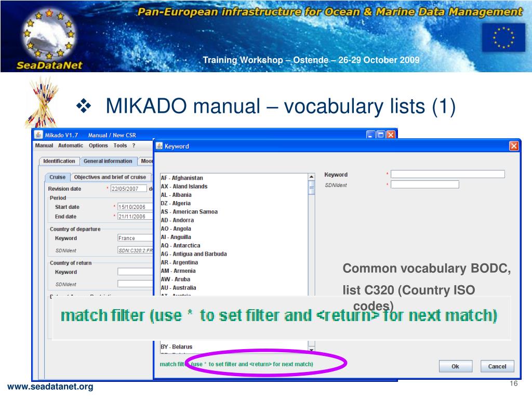Close the Keyword dialog
The image size is (532, 399).
click(x=514, y=146)
